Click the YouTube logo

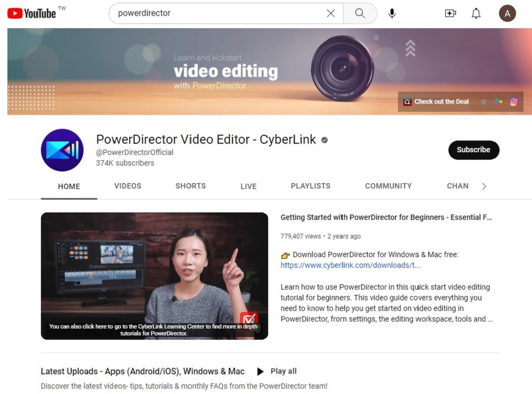coord(32,13)
